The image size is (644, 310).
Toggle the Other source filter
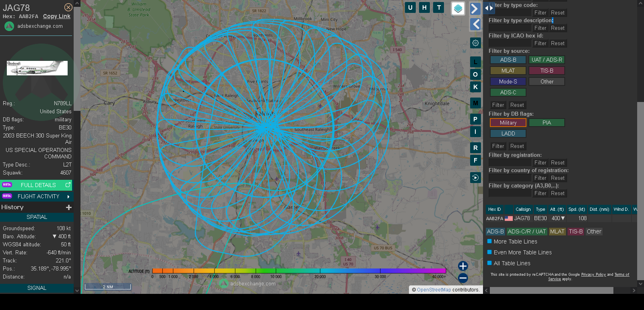(547, 81)
